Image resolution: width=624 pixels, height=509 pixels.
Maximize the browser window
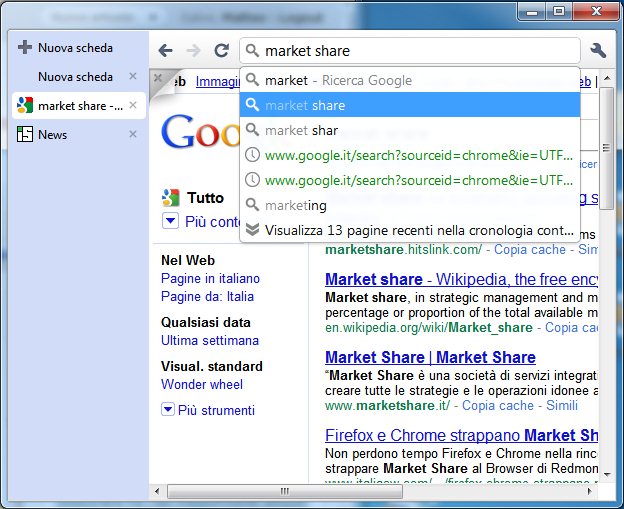click(559, 11)
